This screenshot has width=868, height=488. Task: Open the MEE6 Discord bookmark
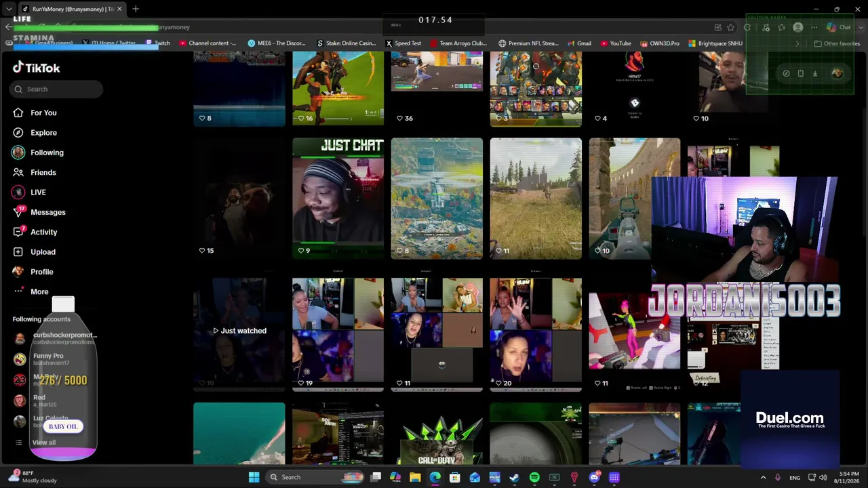pos(277,43)
